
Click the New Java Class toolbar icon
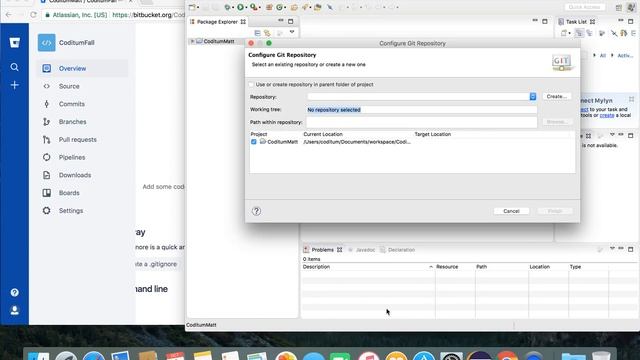pos(280,7)
